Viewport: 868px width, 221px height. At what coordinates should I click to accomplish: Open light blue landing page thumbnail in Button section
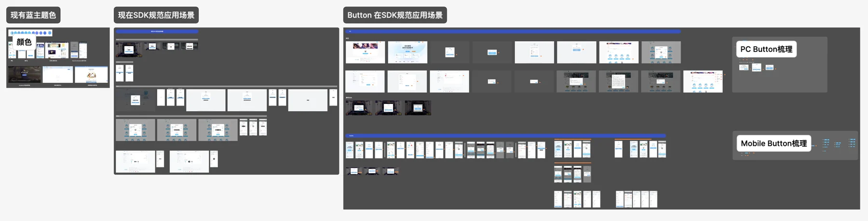(x=407, y=52)
